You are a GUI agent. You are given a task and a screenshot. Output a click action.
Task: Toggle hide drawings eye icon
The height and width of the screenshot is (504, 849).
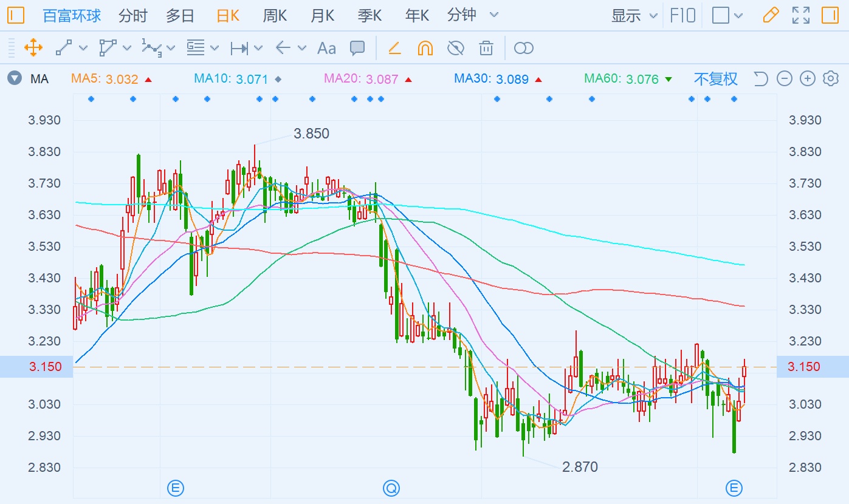click(455, 48)
